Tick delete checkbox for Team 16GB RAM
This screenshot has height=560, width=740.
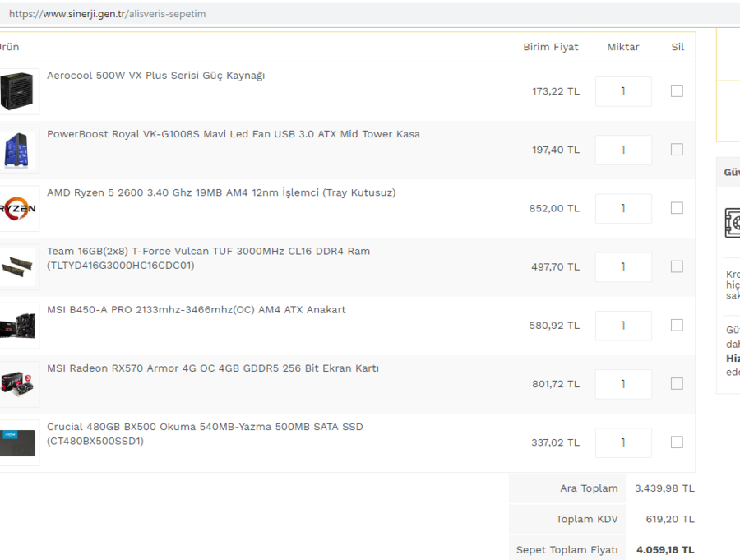pos(677,266)
